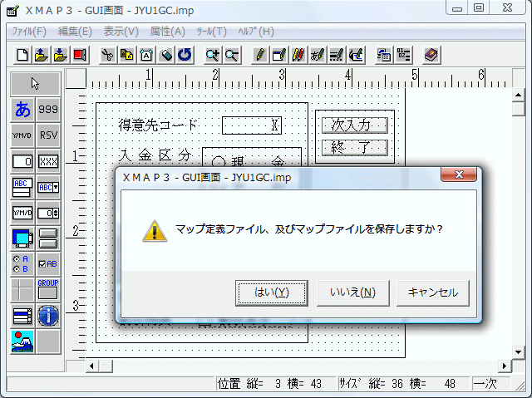Click はい(Y) to save map files
The image size is (532, 398).
click(x=272, y=293)
